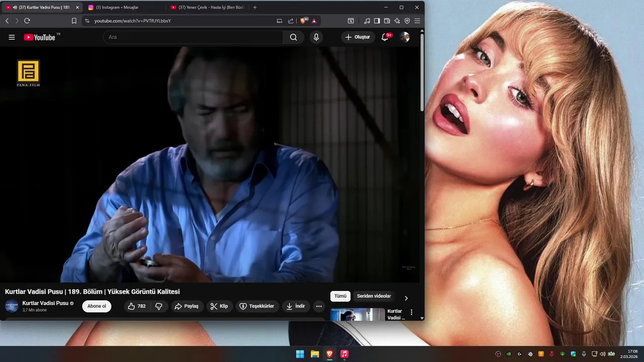Screen dimensions: 644x362
Task: Switch to the Instagram Mesajlar tab
Action: (123, 8)
